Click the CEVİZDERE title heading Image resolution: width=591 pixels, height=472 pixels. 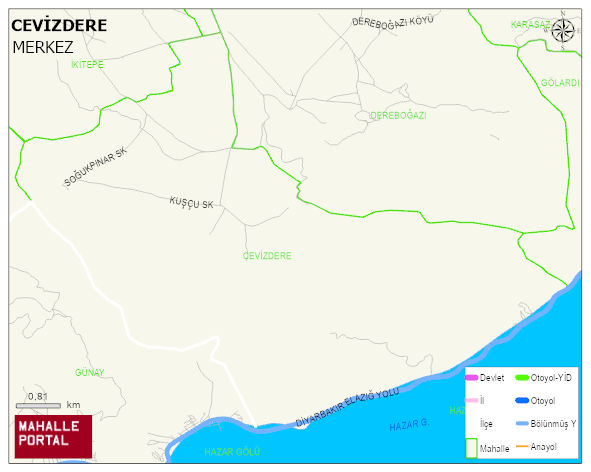point(59,25)
